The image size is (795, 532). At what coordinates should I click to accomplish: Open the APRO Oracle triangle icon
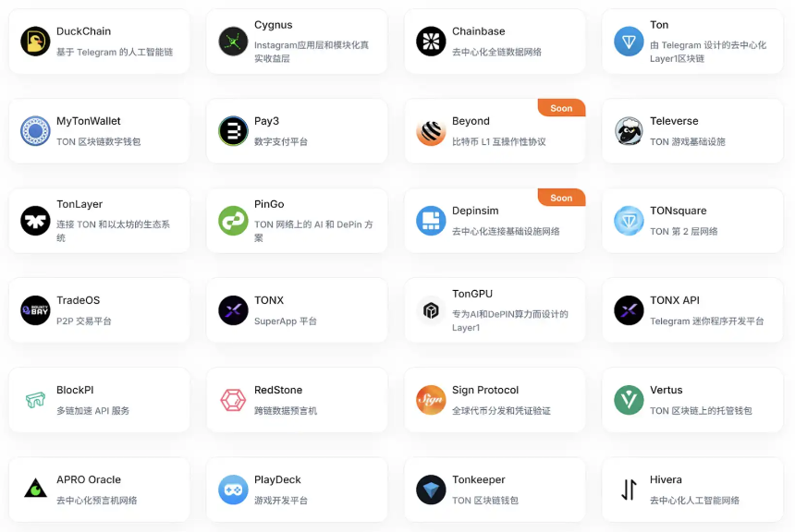(35, 489)
